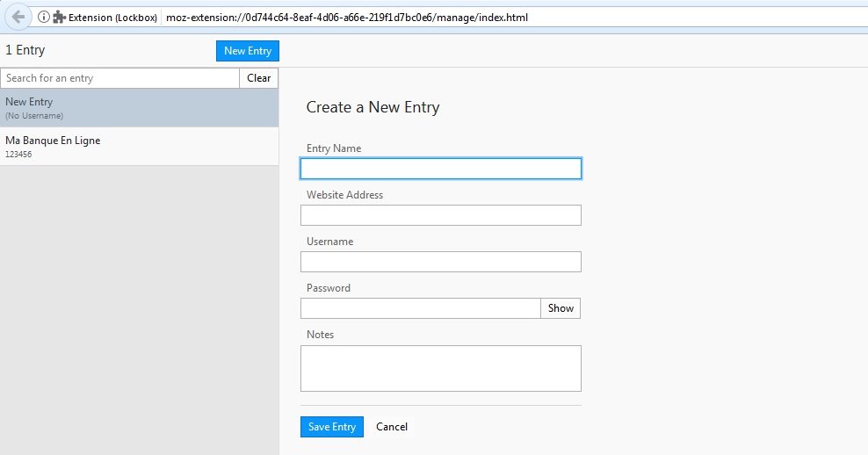Screen dimensions: 868x455
Task: Save the entry using Save Entry
Action: [331, 427]
